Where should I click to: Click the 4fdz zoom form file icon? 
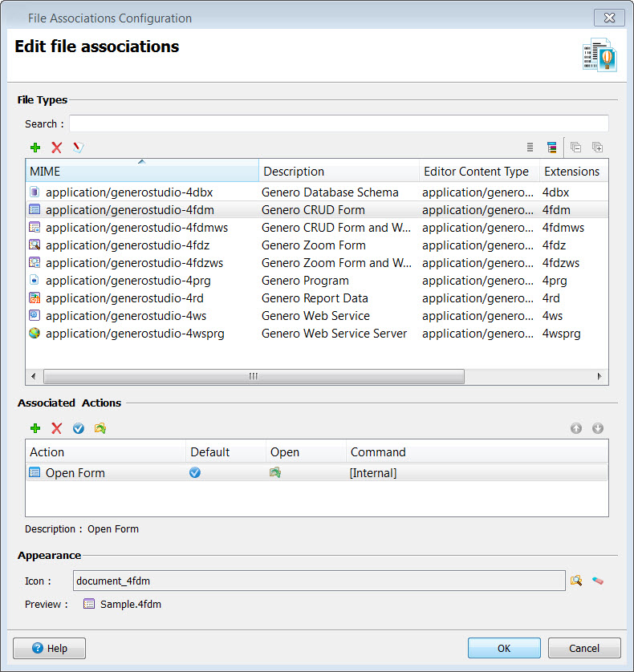point(35,245)
